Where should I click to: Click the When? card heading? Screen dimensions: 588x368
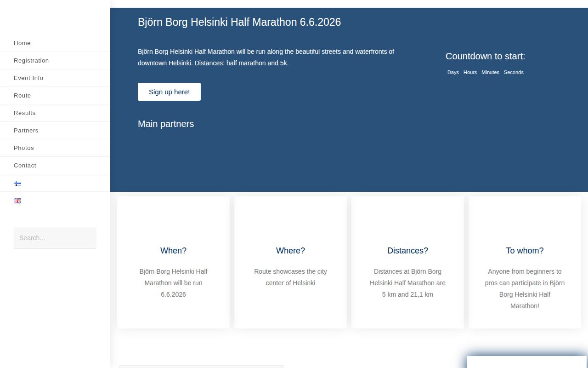pos(173,251)
